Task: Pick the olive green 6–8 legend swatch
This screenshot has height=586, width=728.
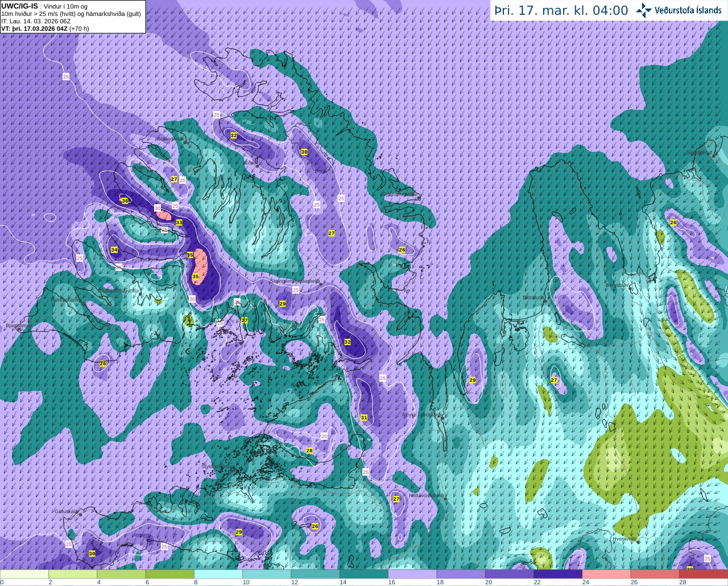Action: [170, 574]
